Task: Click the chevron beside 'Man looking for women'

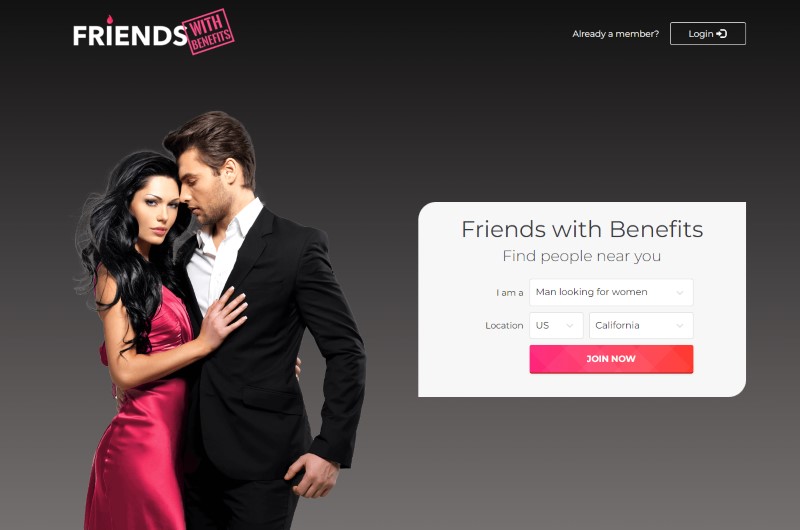Action: pos(680,293)
